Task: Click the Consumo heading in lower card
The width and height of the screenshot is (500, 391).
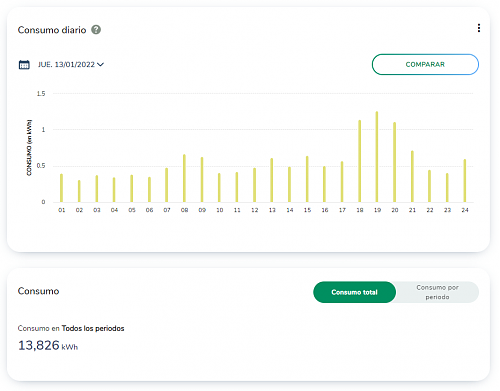Action: click(38, 291)
